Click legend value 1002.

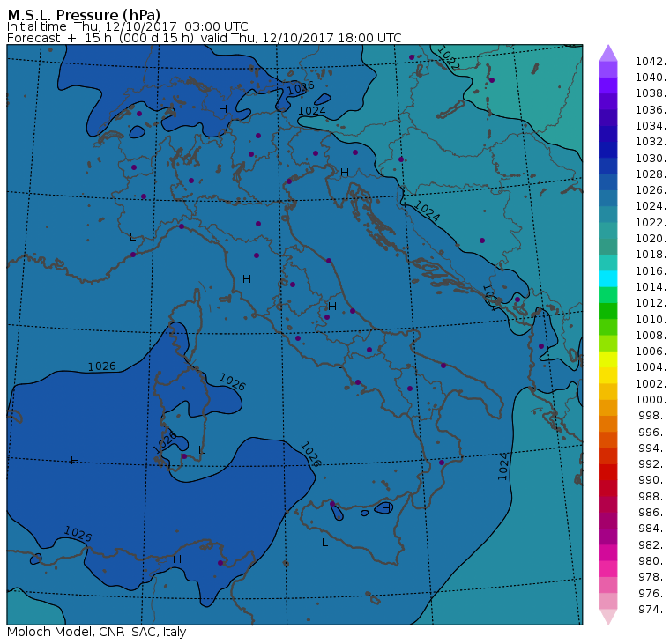pyautogui.click(x=651, y=383)
